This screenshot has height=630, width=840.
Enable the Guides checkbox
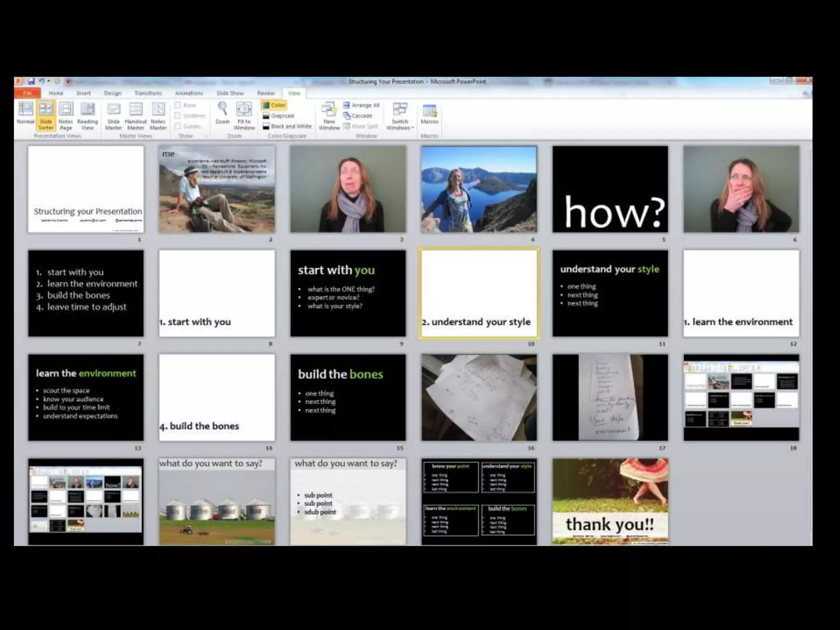pyautogui.click(x=178, y=126)
